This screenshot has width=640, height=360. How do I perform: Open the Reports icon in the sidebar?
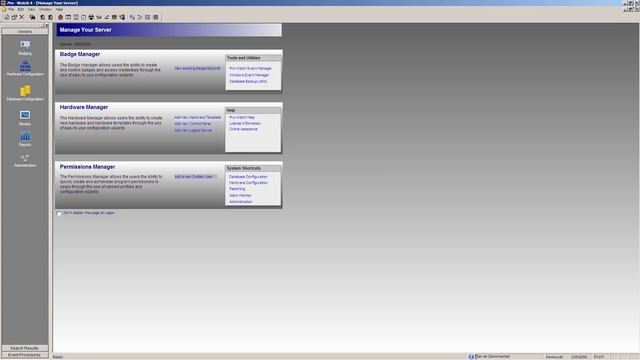point(25,139)
